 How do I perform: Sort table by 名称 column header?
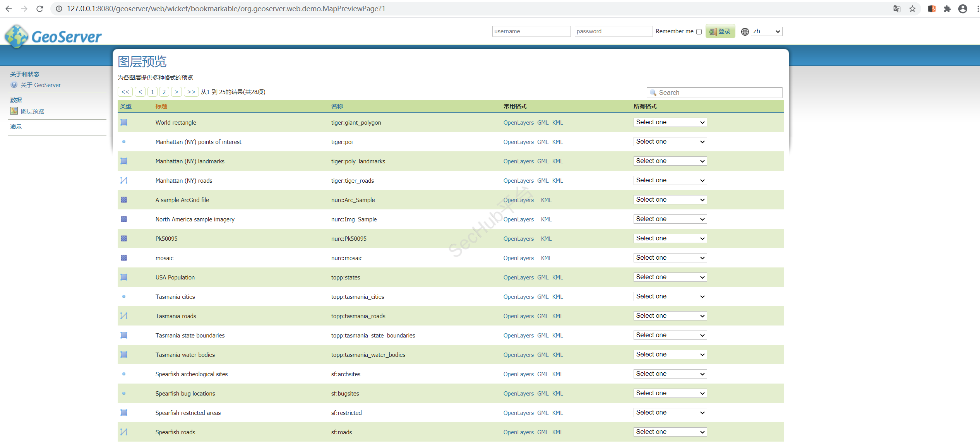[x=337, y=106]
